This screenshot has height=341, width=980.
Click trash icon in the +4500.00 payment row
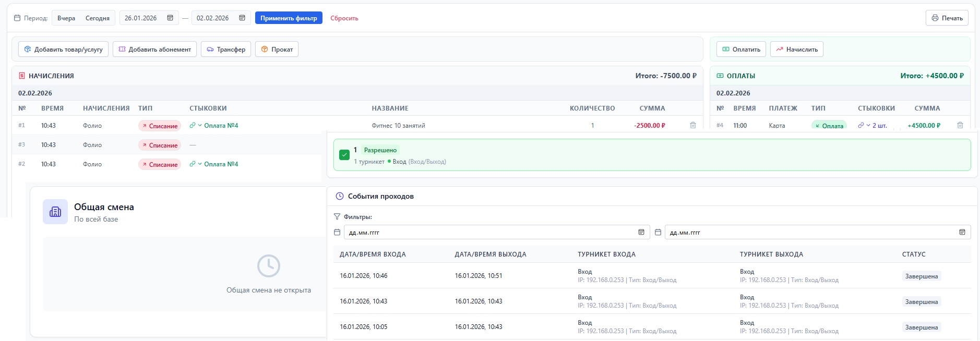960,125
